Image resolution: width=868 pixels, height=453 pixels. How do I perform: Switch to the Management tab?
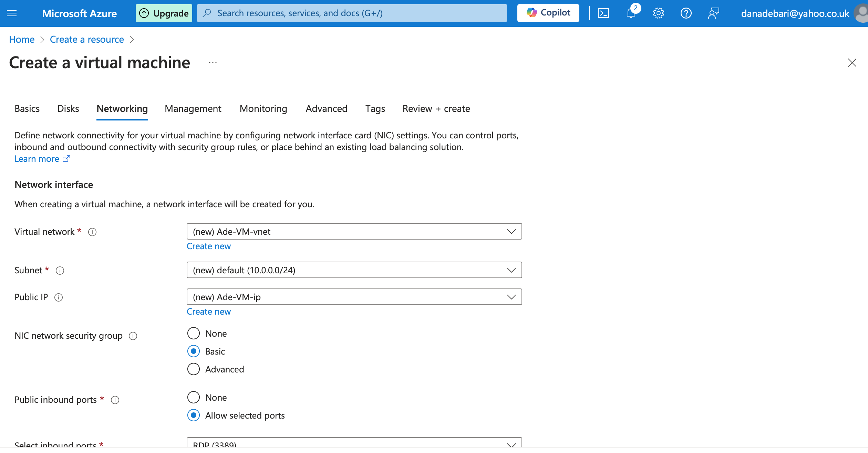click(193, 109)
